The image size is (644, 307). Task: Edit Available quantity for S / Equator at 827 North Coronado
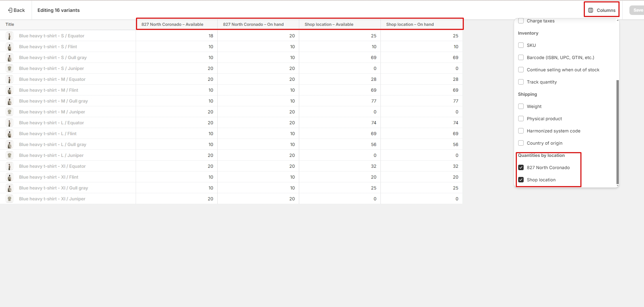[177, 36]
